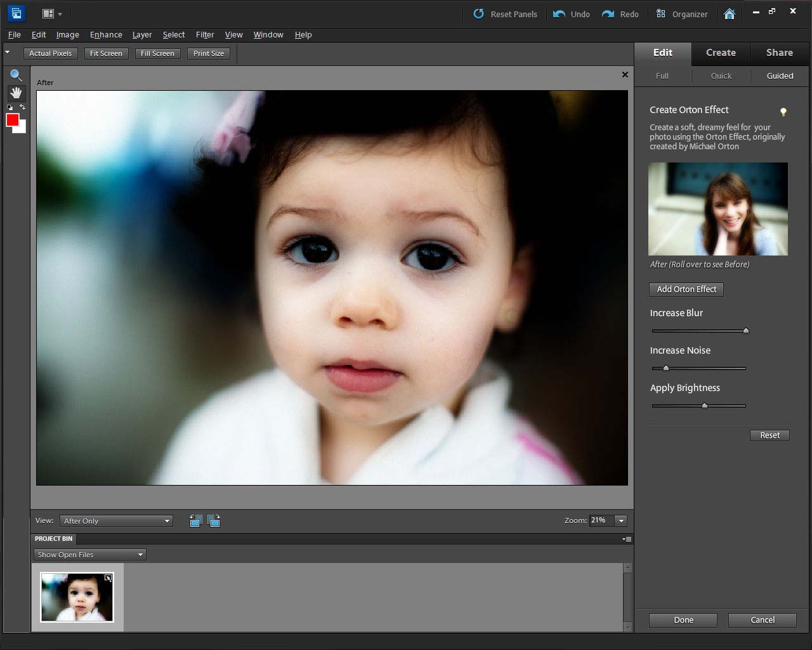812x650 pixels.
Task: Open the View 'After Only' dropdown
Action: [x=117, y=521]
